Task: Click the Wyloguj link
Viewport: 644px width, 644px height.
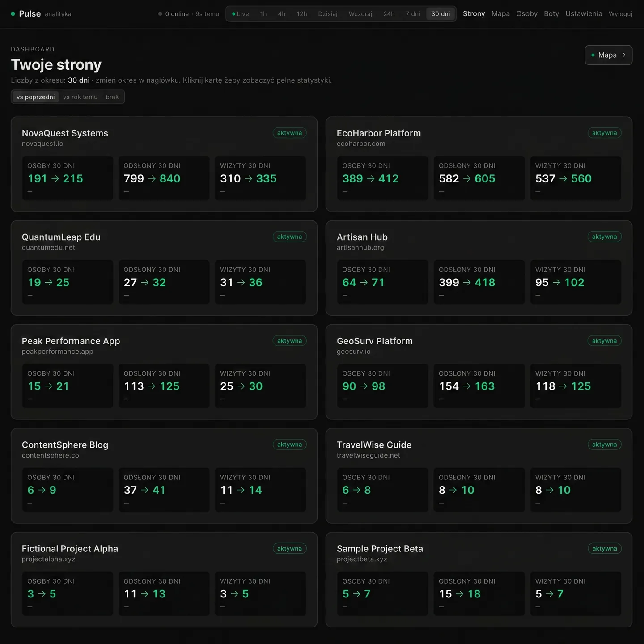Action: [x=620, y=14]
